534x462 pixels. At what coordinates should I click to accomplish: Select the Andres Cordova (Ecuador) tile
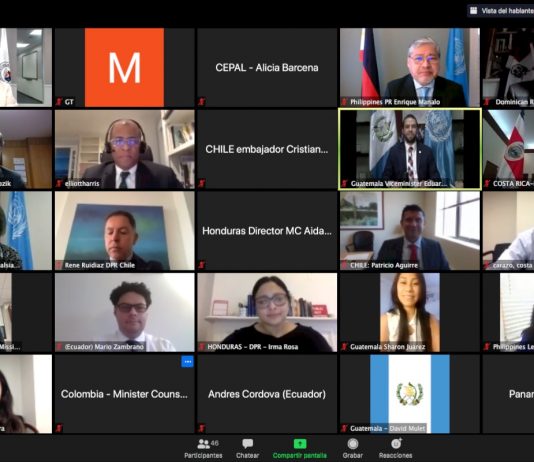[267, 394]
